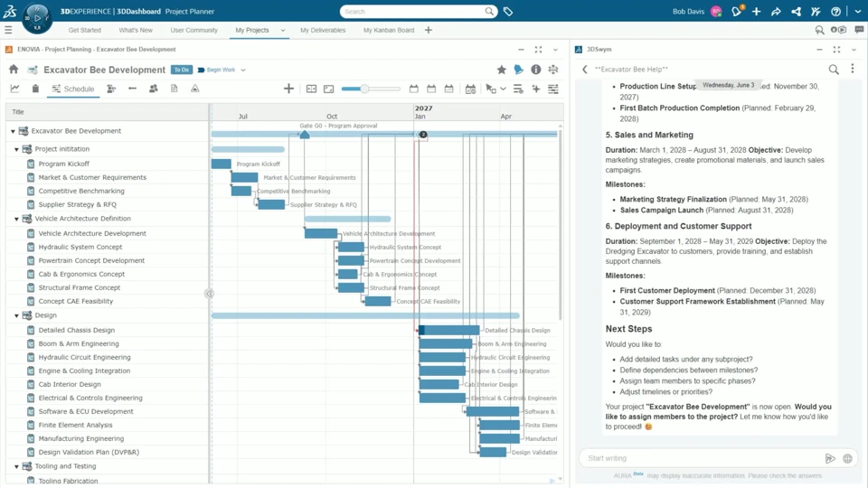This screenshot has width=868, height=488.
Task: Open the Gantt column settings icon
Action: click(553, 89)
